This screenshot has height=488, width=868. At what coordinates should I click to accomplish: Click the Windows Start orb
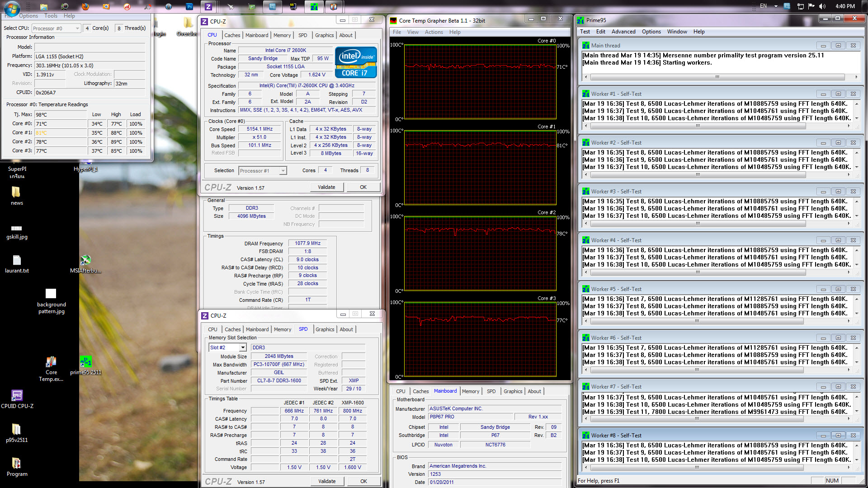point(11,7)
